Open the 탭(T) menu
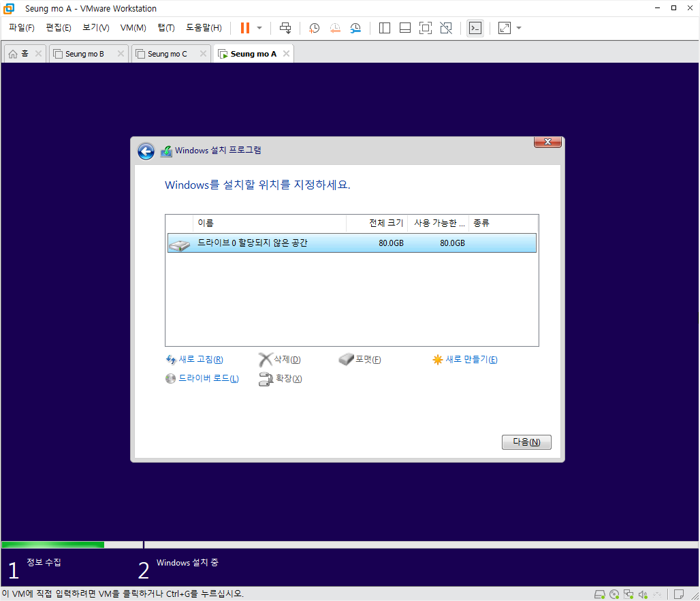Viewport: 700px width, 601px height. point(166,28)
